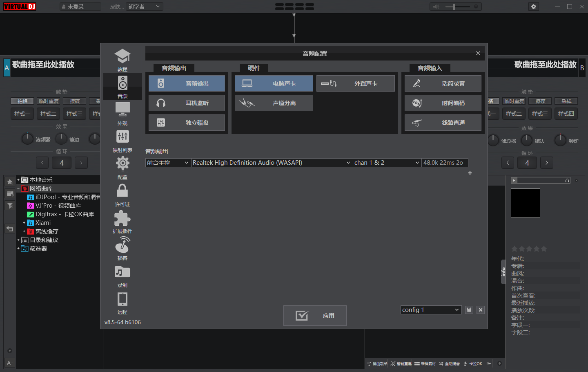Enable 时间编码 timecode input

coord(443,103)
